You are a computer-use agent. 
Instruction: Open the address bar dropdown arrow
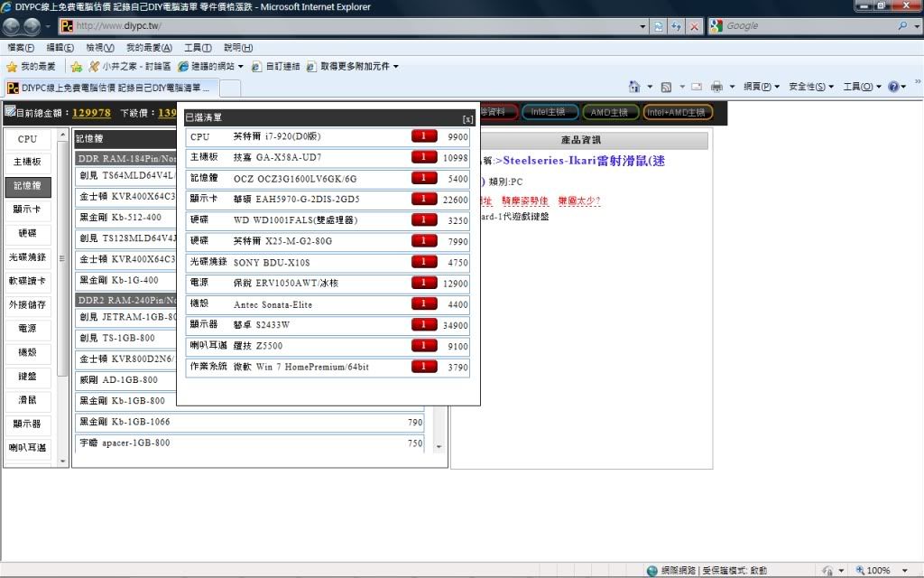[642, 26]
